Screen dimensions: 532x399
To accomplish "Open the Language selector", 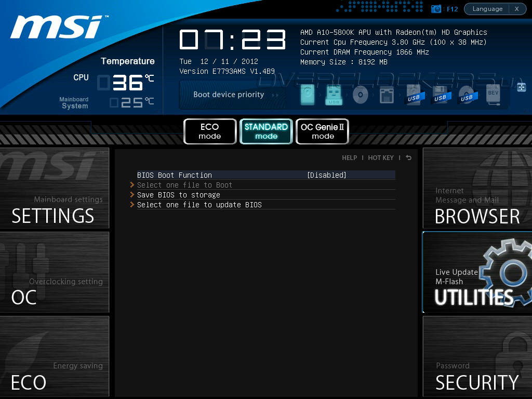I will pos(487,9).
